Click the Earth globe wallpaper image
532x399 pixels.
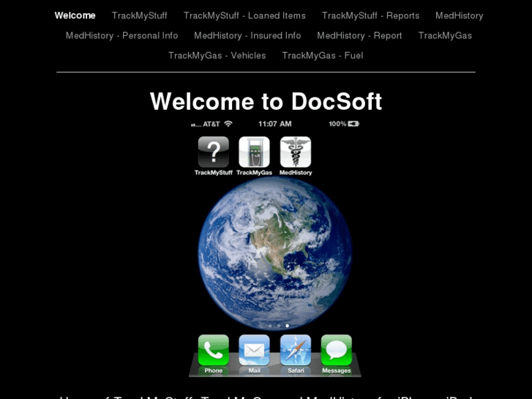(x=275, y=253)
